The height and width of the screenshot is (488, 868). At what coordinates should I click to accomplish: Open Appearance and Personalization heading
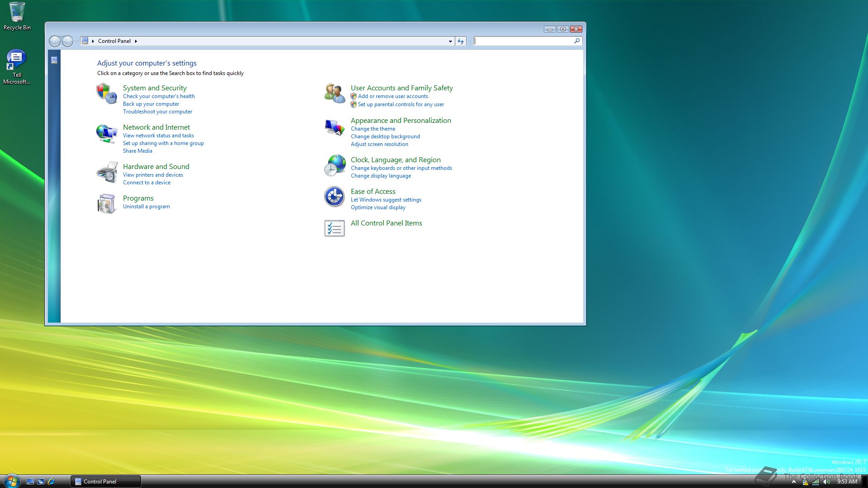pos(401,121)
